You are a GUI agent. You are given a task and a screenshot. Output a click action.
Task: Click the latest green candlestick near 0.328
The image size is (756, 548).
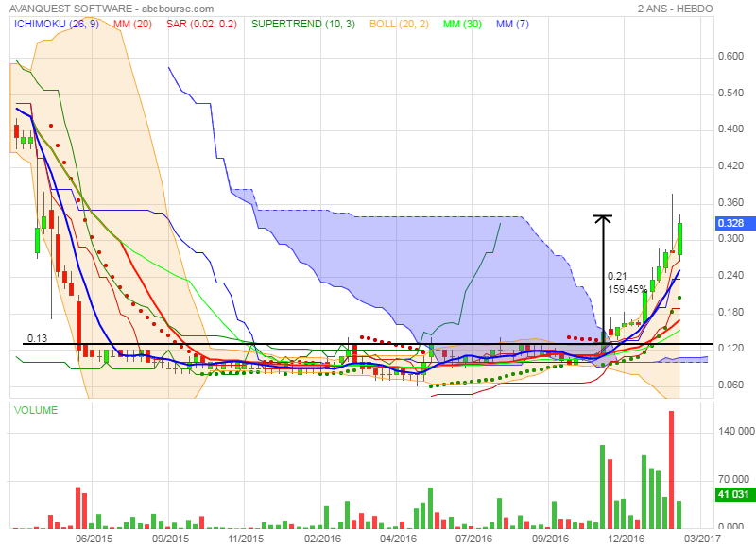click(679, 239)
